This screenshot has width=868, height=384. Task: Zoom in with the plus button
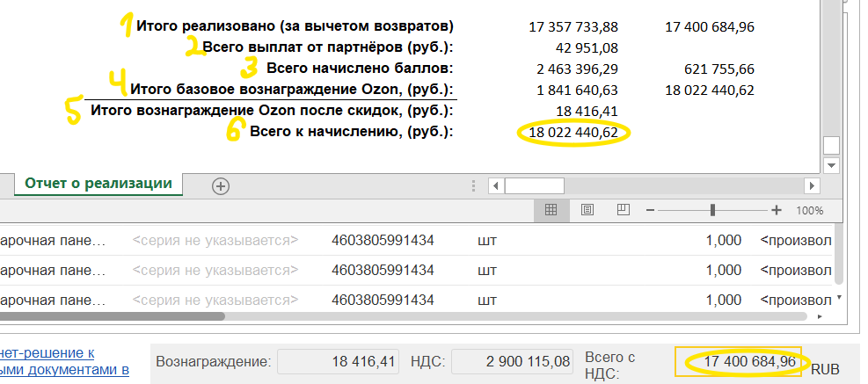[777, 210]
